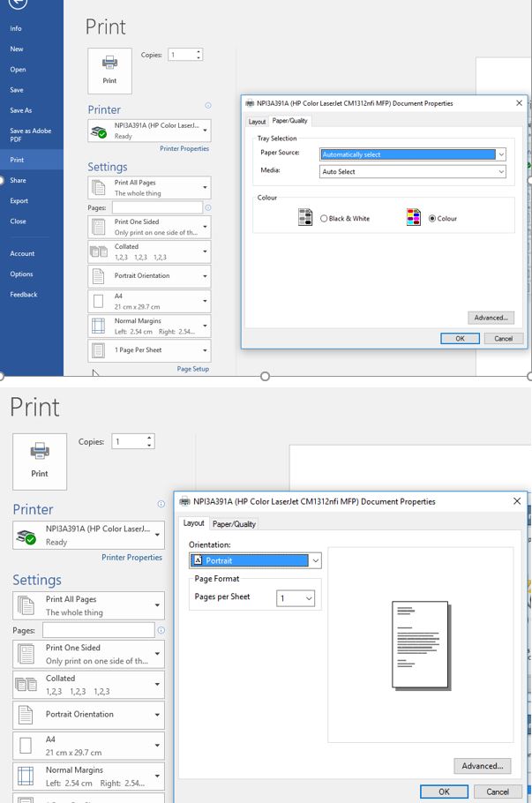The width and height of the screenshot is (532, 803).
Task: Expand the Print One Sided dropdown, upper screenshot
Action: [x=206, y=227]
